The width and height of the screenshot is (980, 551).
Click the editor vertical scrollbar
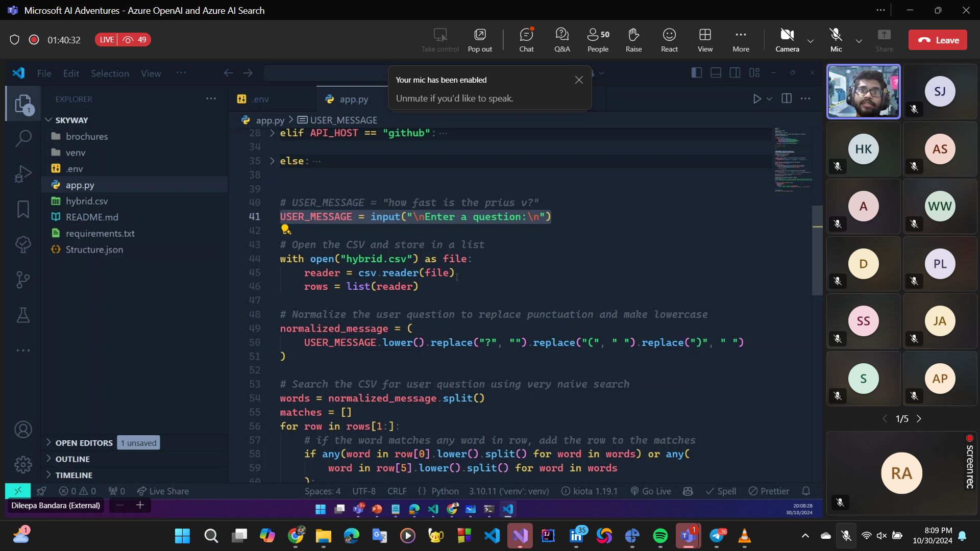click(x=817, y=250)
